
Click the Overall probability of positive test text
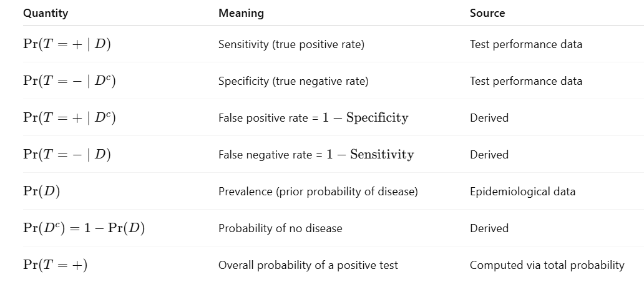click(x=308, y=265)
